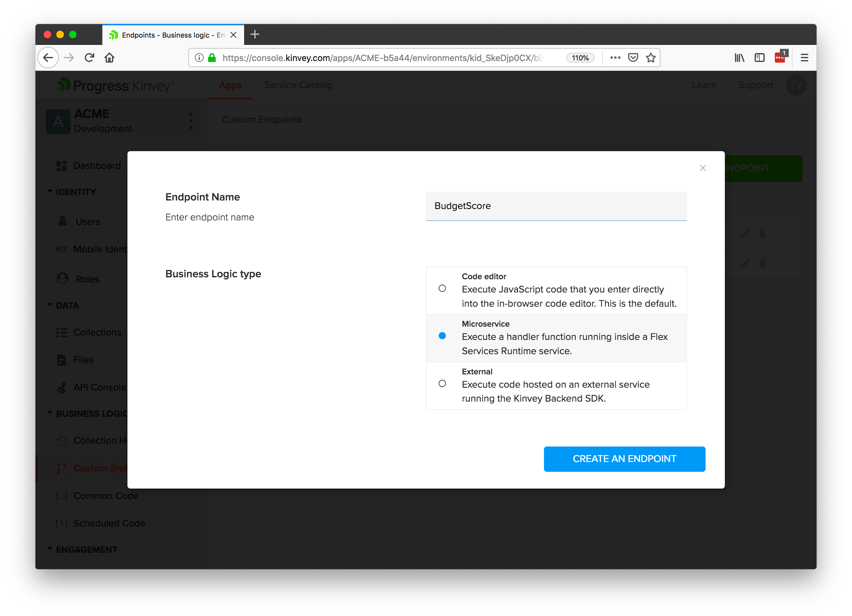
Task: Open the Firefox hamburger menu
Action: pos(804,58)
